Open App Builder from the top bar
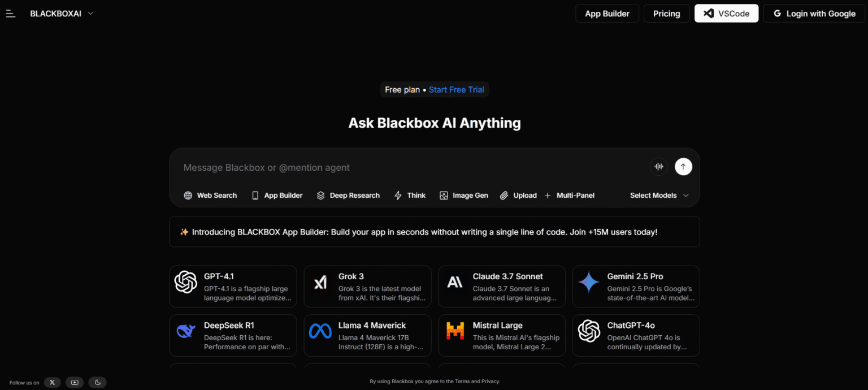Screen dimensions: 868x390 607,13
